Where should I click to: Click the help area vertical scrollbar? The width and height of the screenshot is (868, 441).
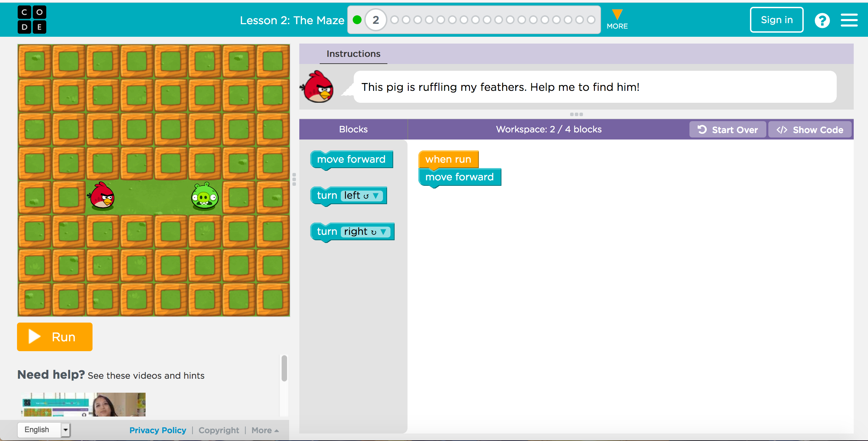pyautogui.click(x=284, y=369)
